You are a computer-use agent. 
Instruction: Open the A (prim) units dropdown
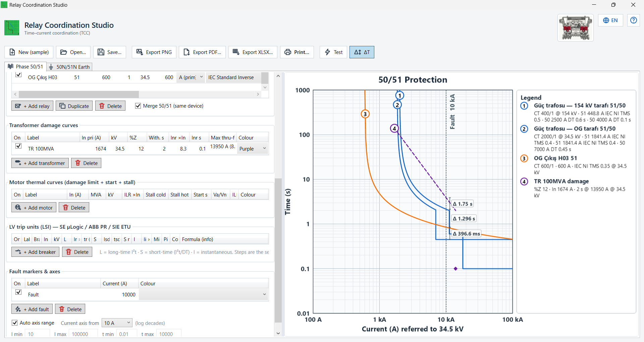tap(191, 77)
